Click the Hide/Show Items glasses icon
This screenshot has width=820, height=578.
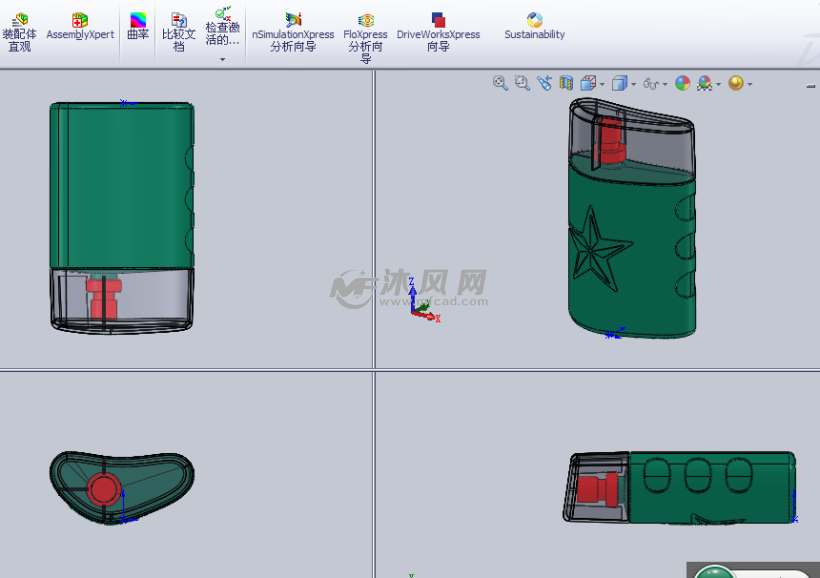point(651,84)
